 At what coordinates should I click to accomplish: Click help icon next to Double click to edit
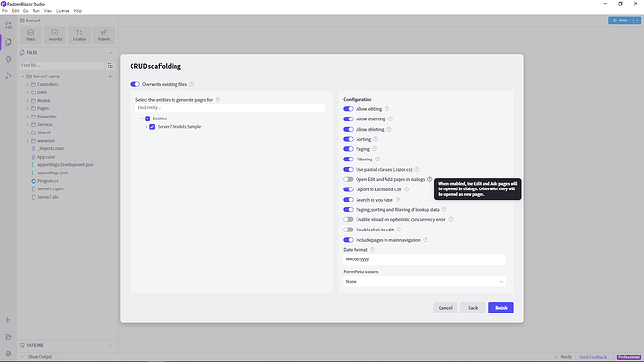click(399, 230)
